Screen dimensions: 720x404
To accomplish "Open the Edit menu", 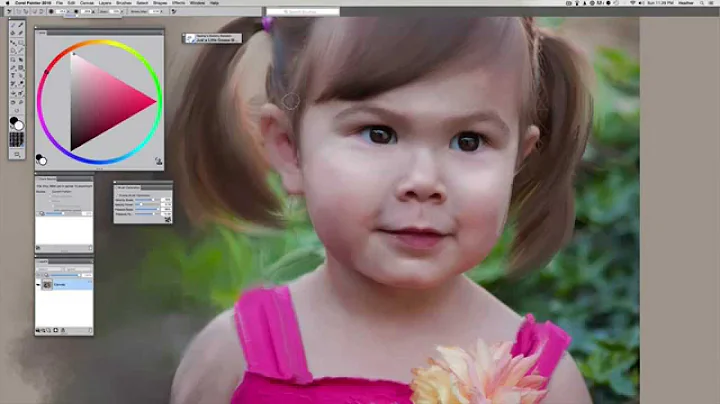I will 72,3.
